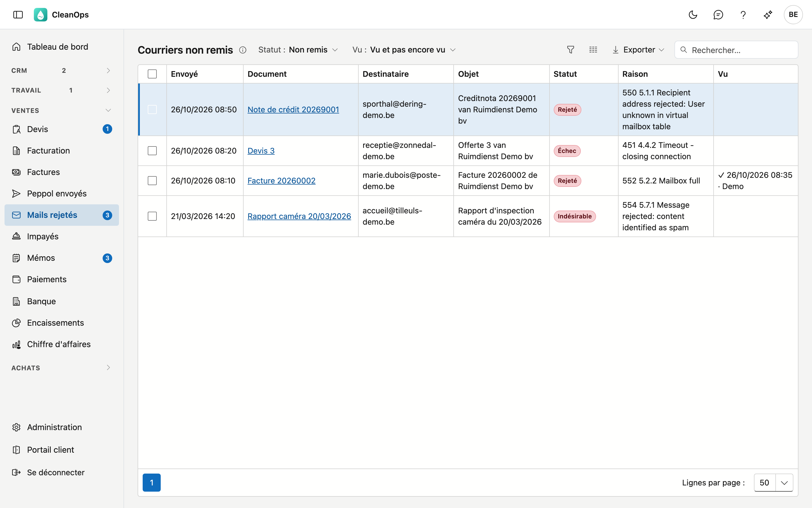The image size is (812, 508).
Task: Switch to dark mode moon icon
Action: pyautogui.click(x=693, y=14)
